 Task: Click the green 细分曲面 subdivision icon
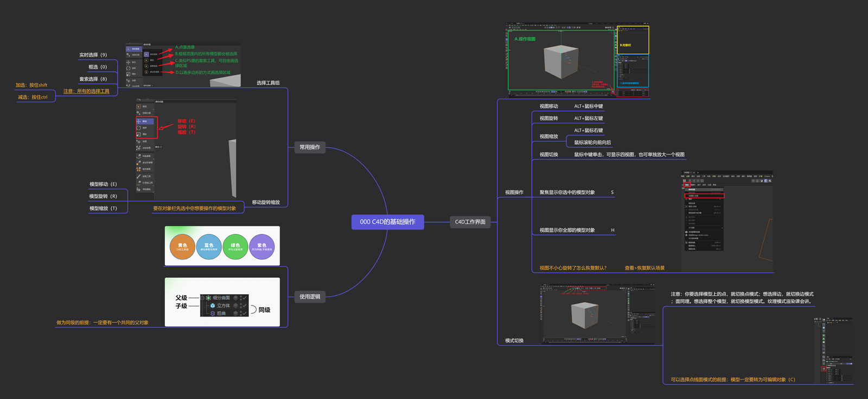(208, 298)
